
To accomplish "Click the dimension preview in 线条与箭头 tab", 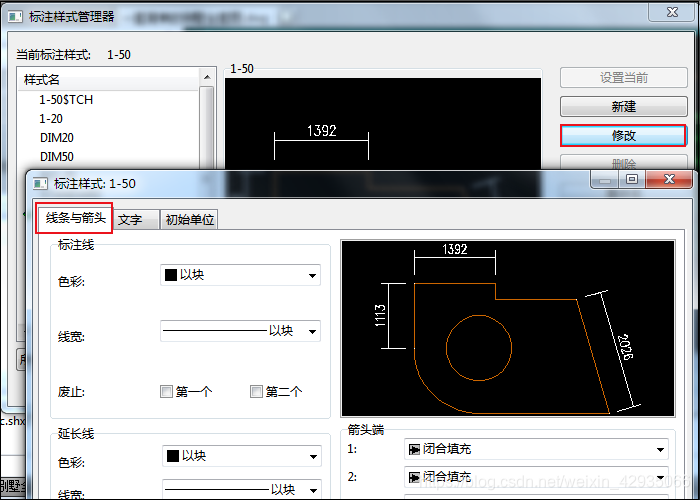I will pyautogui.click(x=508, y=328).
